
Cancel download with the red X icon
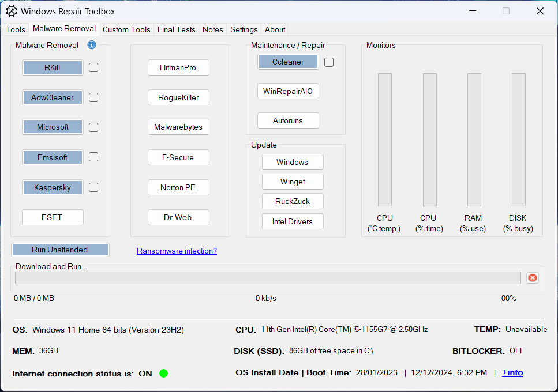(x=532, y=278)
